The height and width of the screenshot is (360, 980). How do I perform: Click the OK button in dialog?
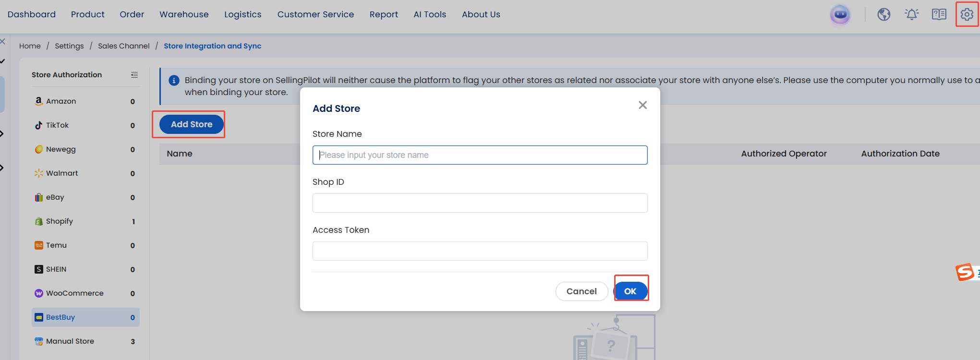630,291
